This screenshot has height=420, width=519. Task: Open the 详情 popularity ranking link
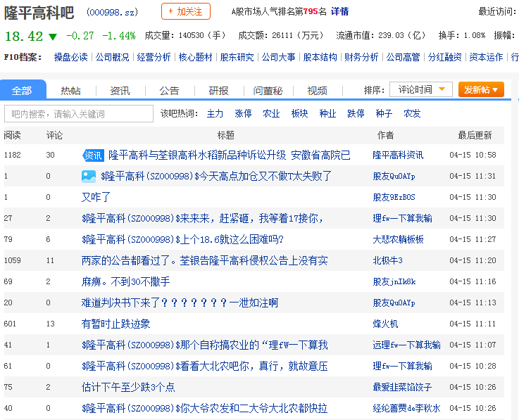[339, 11]
